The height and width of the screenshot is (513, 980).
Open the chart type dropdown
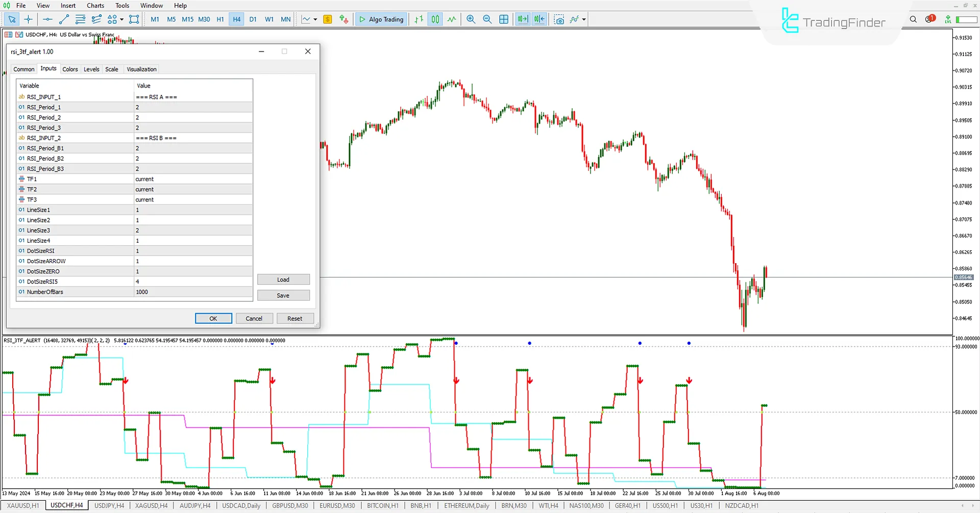click(315, 19)
